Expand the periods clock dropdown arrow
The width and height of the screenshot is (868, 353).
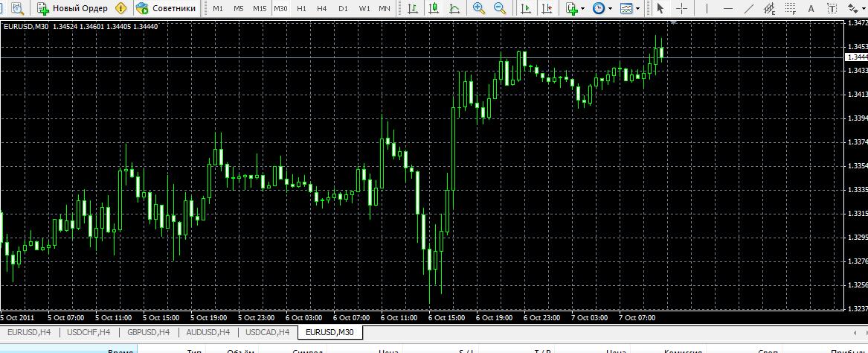610,9
